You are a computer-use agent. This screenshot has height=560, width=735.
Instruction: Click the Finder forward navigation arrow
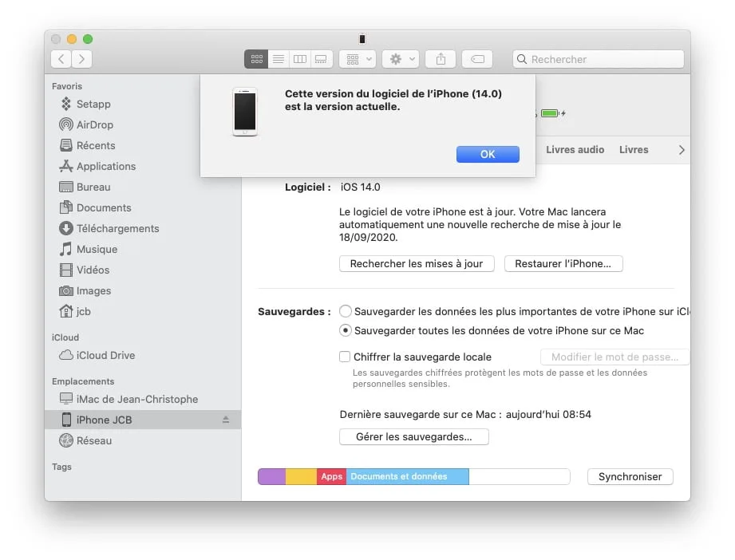[x=81, y=59]
